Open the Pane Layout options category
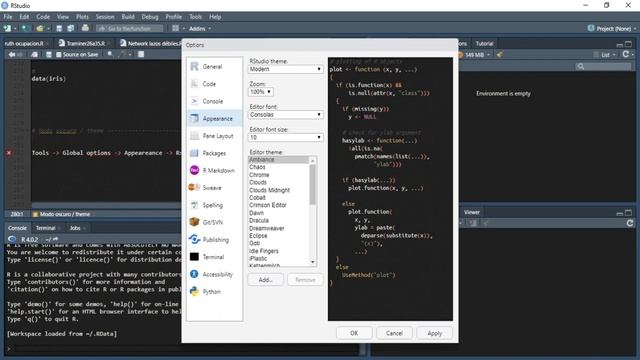 tap(214, 136)
